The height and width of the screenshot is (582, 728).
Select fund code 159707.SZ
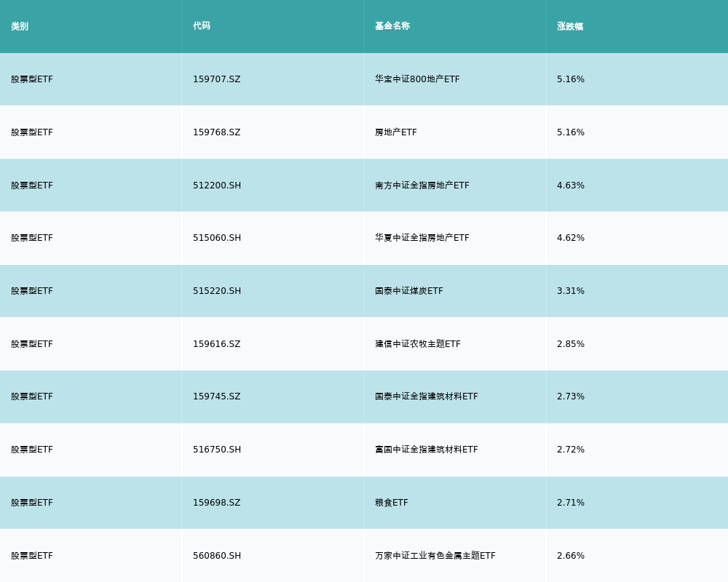(216, 79)
